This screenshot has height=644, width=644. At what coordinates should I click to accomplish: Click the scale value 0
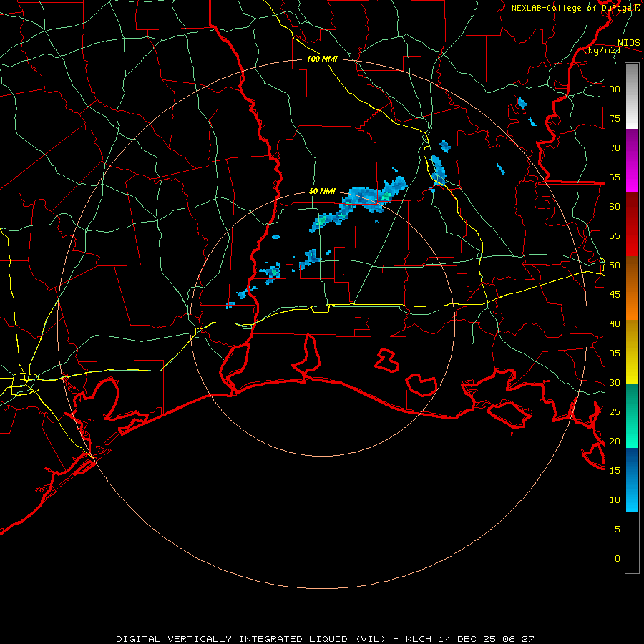tap(618, 559)
